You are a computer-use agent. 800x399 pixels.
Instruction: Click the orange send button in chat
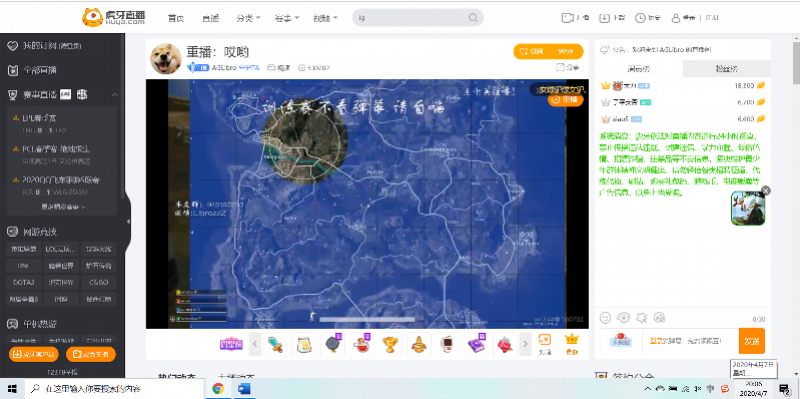(x=752, y=341)
